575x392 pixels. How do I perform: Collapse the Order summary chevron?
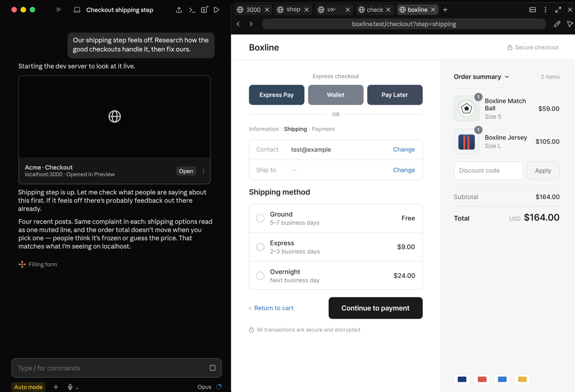(507, 77)
